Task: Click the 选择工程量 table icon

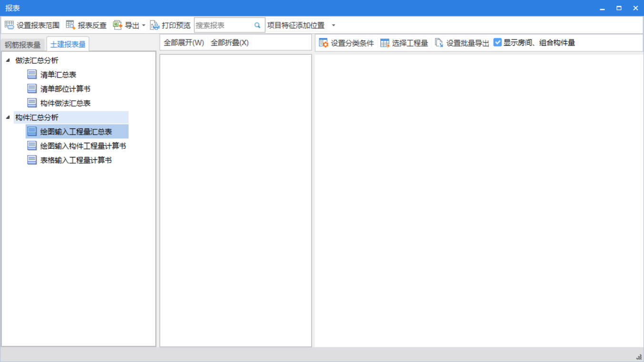Action: pyautogui.click(x=385, y=43)
